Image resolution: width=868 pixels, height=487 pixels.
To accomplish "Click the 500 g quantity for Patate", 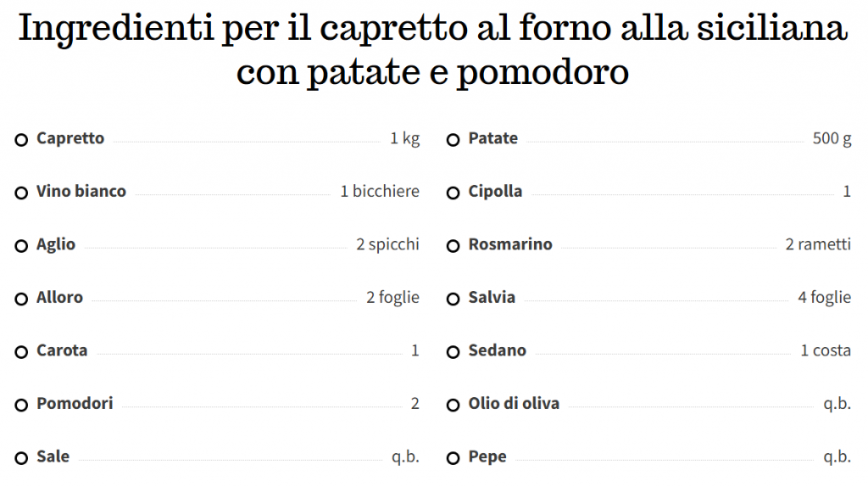I will (x=832, y=138).
